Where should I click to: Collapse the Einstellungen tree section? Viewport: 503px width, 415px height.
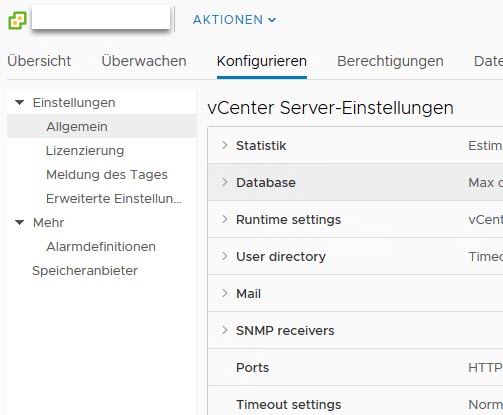[20, 102]
